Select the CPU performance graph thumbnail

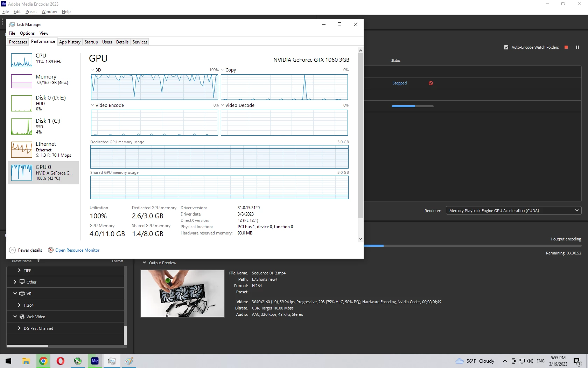(22, 60)
